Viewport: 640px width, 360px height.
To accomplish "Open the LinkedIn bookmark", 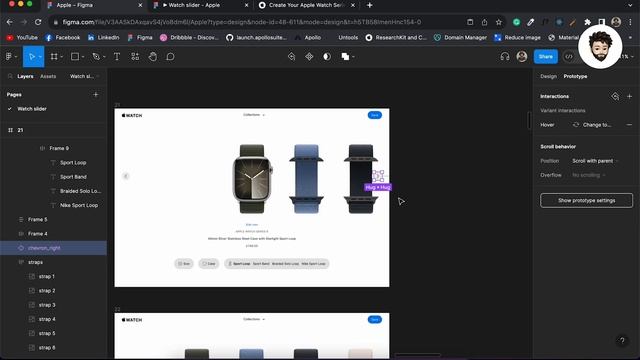I will (104, 38).
